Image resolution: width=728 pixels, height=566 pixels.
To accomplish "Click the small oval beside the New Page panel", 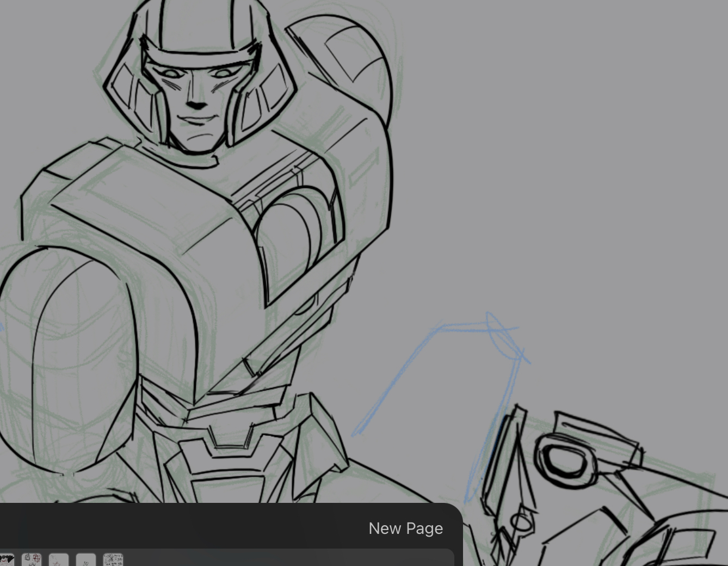I will tap(521, 524).
